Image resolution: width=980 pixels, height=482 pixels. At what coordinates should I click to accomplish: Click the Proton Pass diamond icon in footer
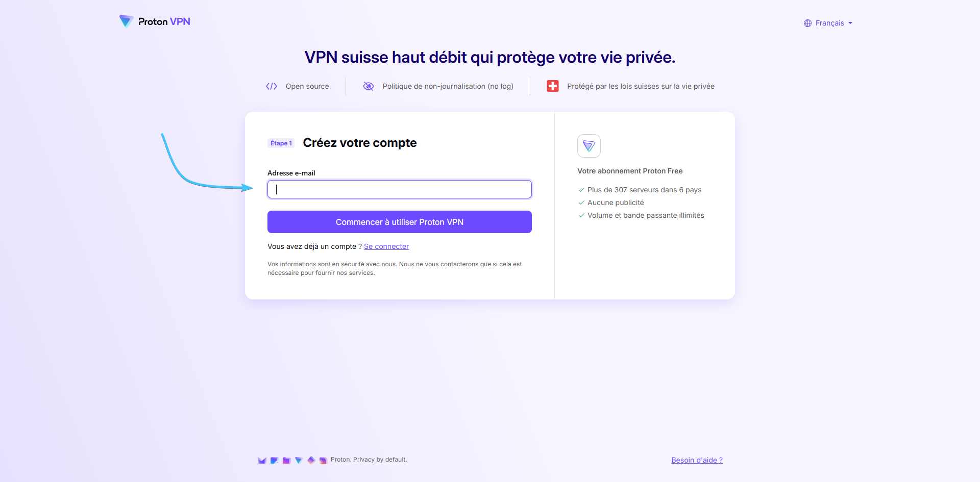pos(311,460)
